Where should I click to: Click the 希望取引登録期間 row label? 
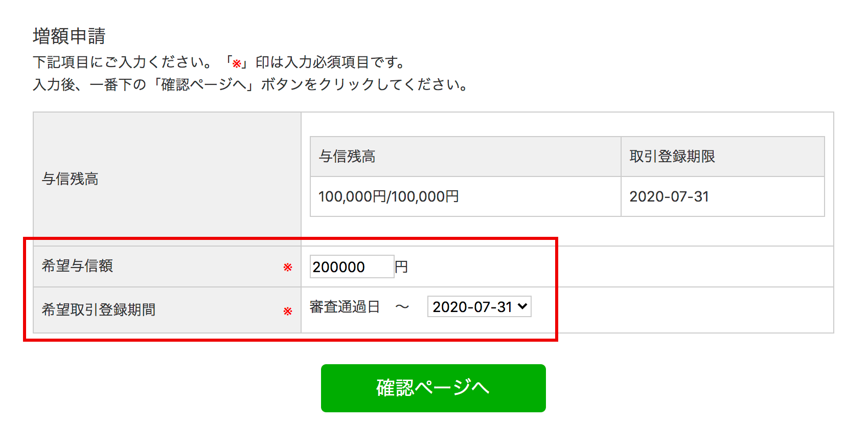(98, 310)
